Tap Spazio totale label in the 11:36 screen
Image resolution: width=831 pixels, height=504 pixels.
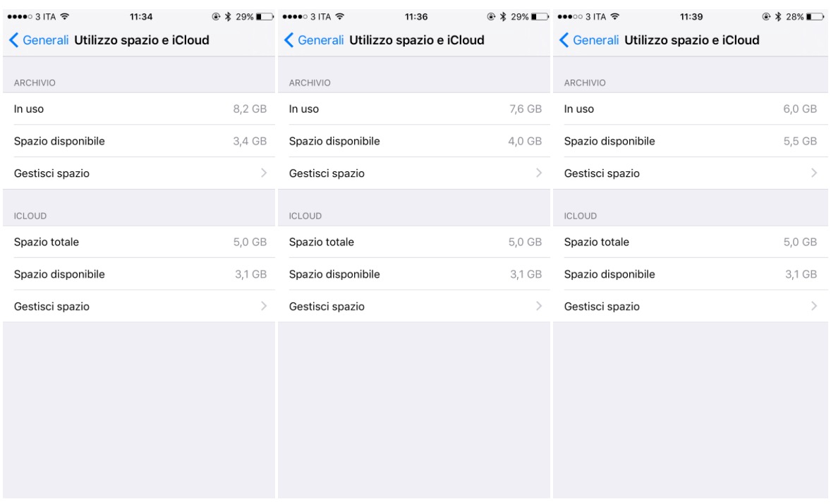[x=321, y=242]
